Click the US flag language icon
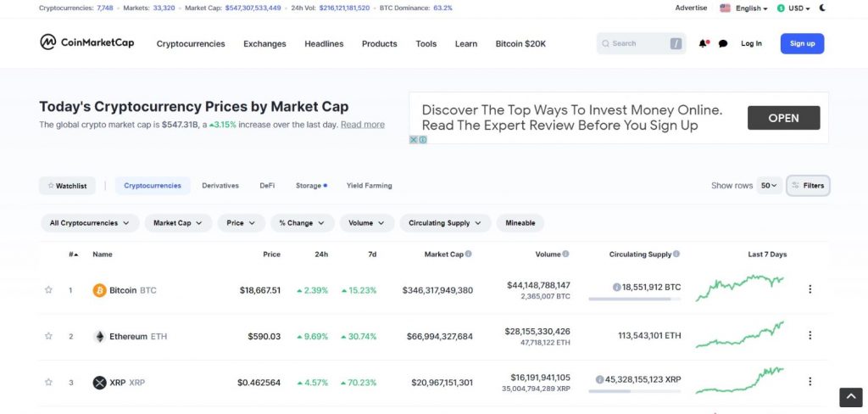 pyautogui.click(x=726, y=8)
